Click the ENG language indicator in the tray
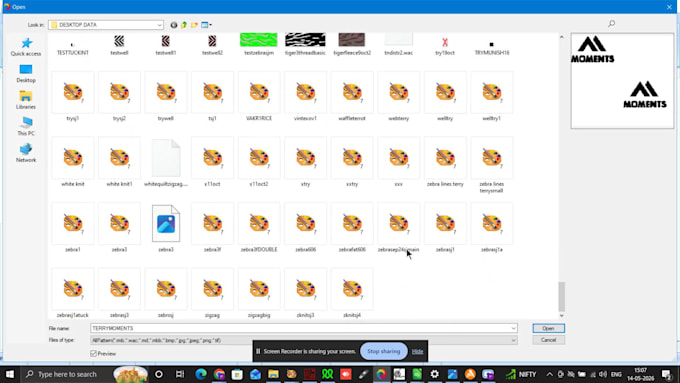680x383 pixels. pos(616,374)
